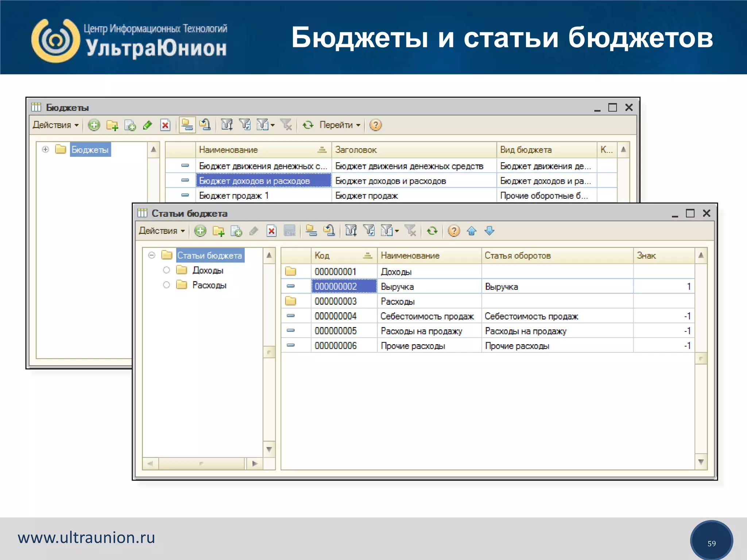
Task: Select row 000000001 Доходы group
Action: coord(488,272)
